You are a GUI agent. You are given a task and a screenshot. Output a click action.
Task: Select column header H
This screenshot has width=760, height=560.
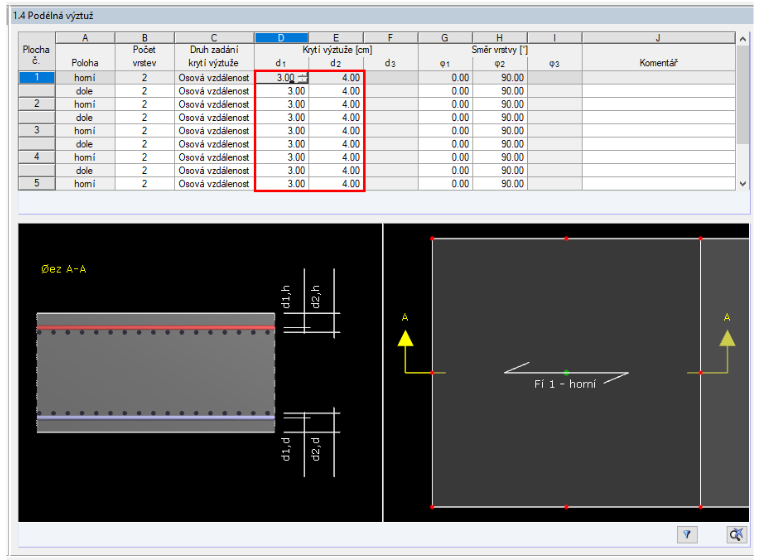point(500,38)
